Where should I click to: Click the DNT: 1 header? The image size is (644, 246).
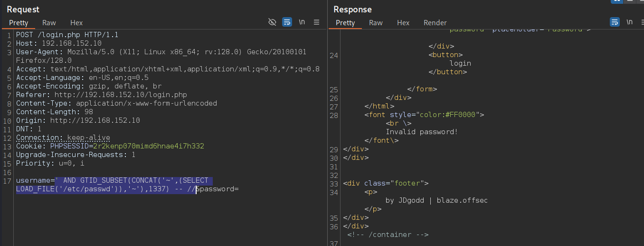pos(28,129)
